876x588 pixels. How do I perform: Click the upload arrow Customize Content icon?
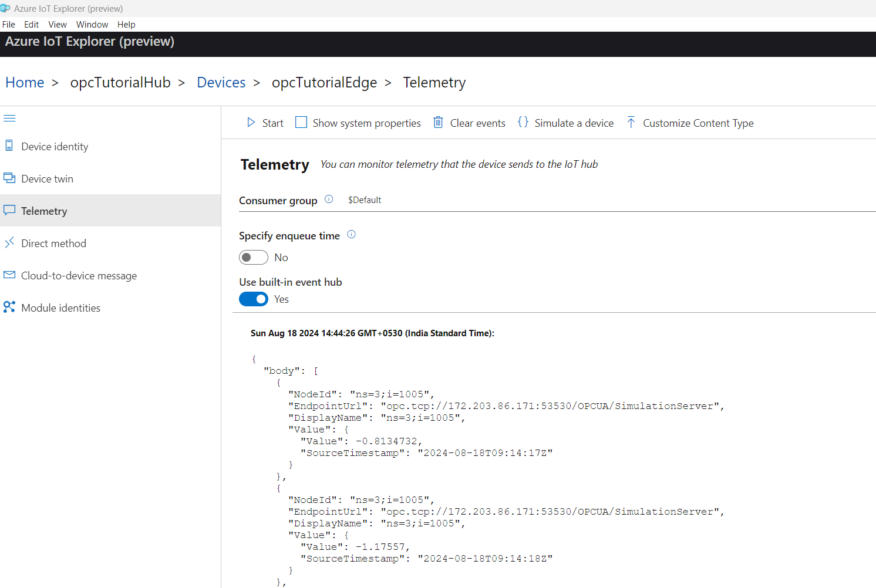[631, 122]
